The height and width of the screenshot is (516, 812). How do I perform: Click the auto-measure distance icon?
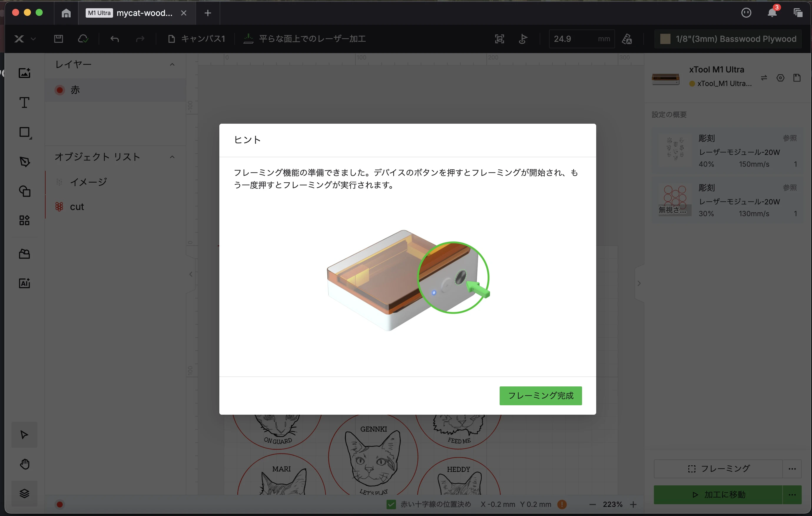(x=523, y=39)
